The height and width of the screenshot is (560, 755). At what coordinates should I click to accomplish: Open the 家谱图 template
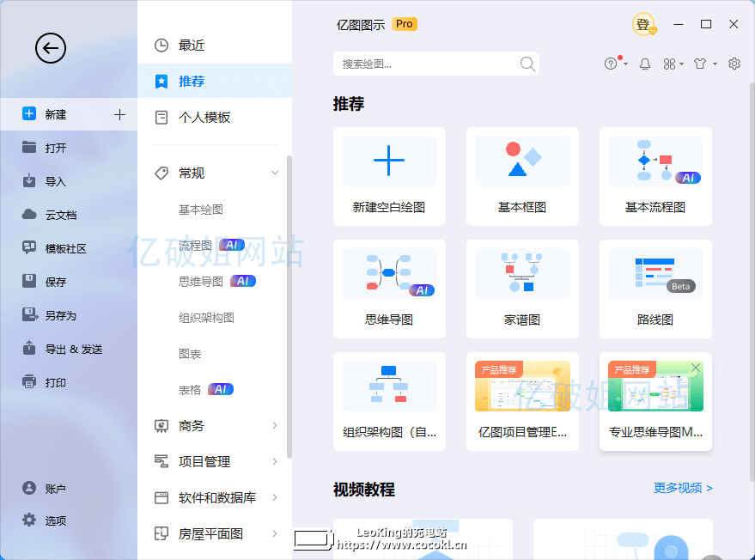point(522,289)
